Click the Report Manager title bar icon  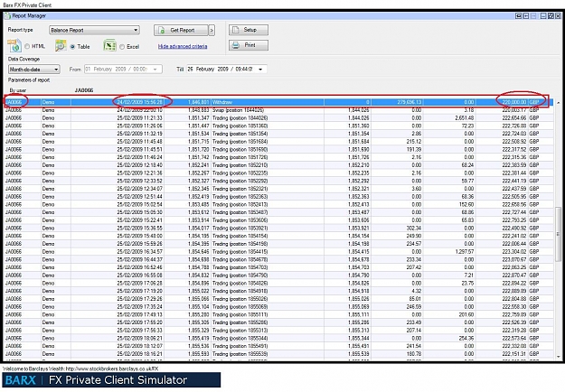(7, 16)
